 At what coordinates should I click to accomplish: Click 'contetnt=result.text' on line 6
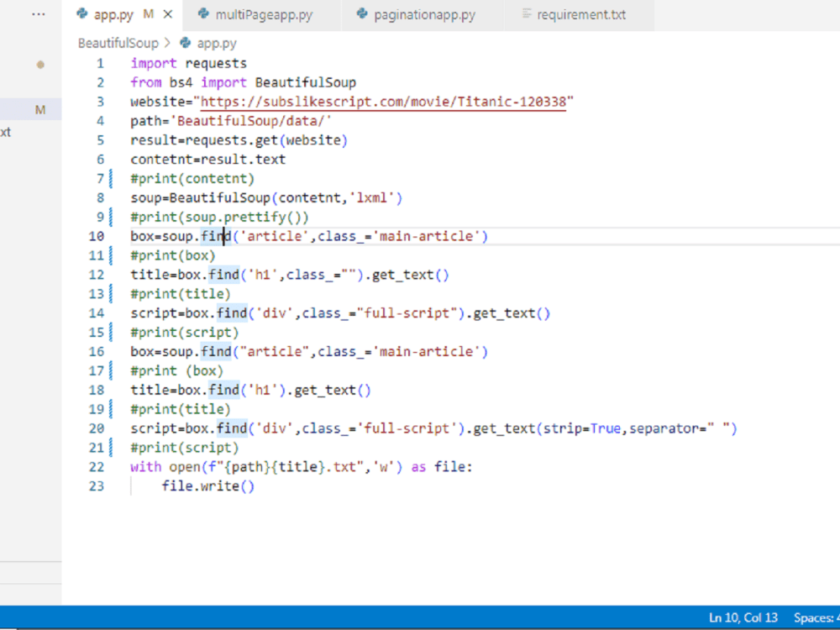tap(207, 160)
